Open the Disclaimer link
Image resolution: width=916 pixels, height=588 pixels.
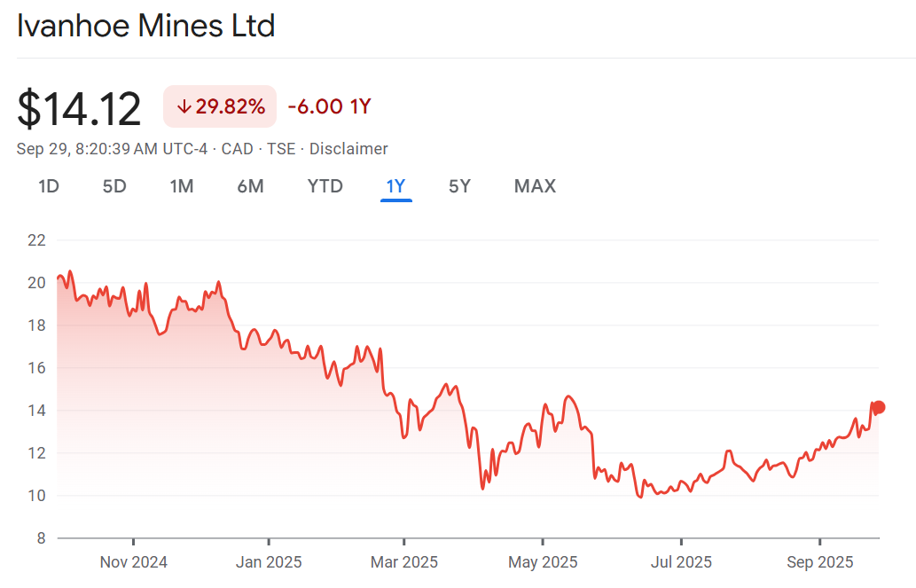349,149
